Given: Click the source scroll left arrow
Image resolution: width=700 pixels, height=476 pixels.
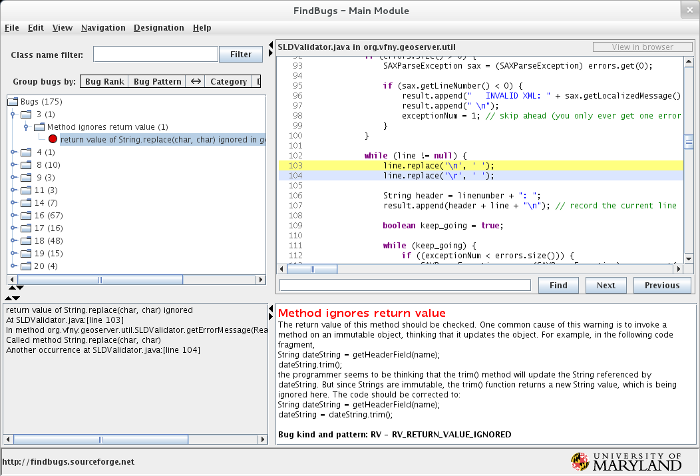Looking at the screenshot, I should point(282,269).
